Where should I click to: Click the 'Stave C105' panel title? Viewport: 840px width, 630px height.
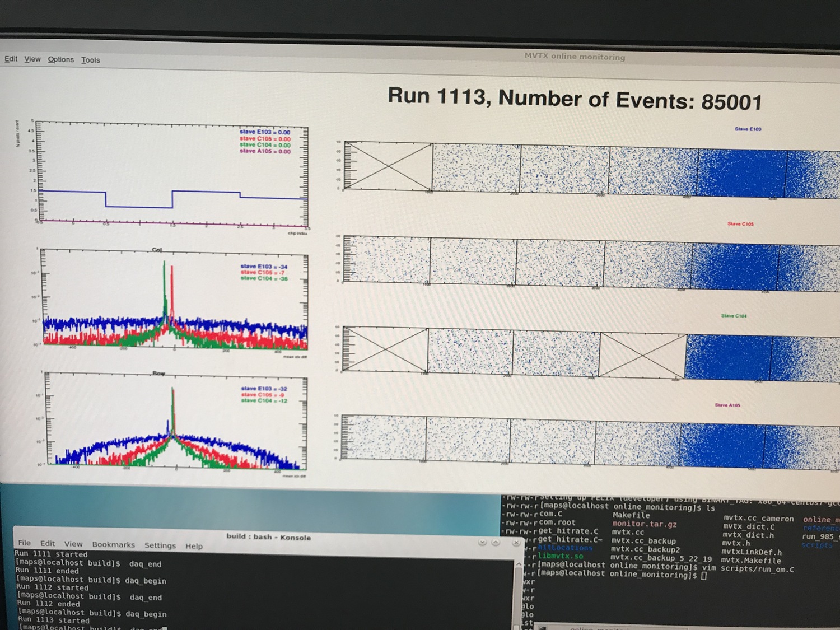coord(740,223)
